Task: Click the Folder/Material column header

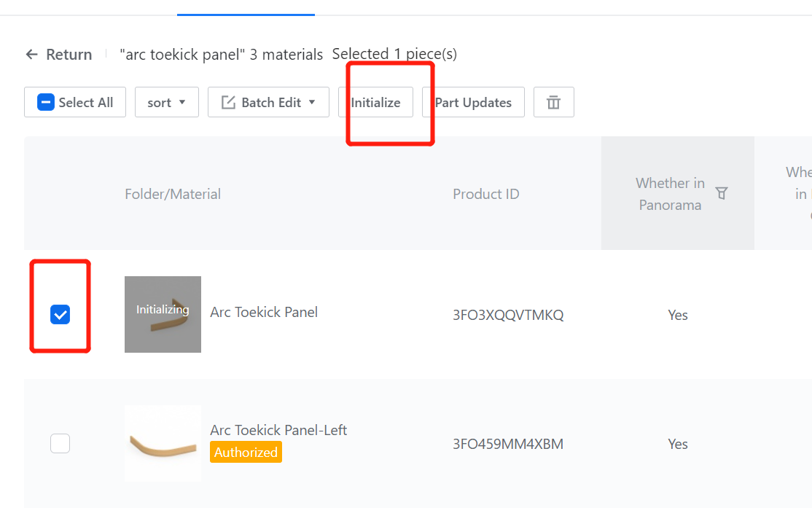Action: pyautogui.click(x=173, y=194)
